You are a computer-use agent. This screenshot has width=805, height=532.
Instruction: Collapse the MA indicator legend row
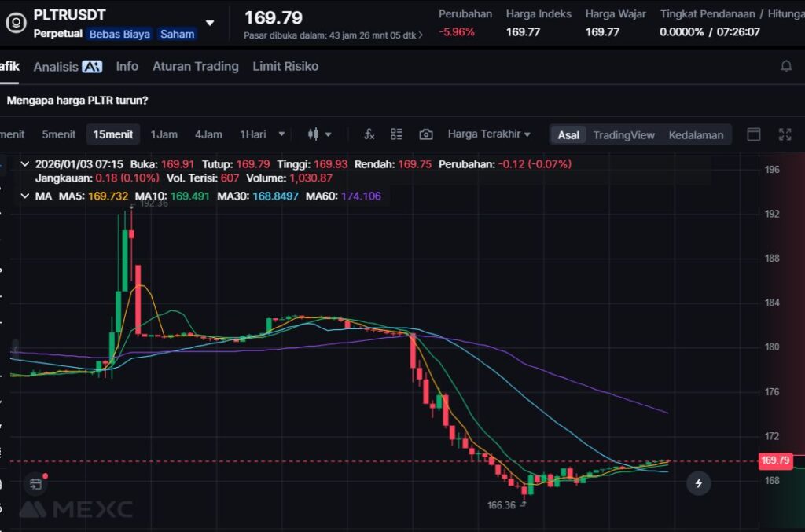(24, 196)
